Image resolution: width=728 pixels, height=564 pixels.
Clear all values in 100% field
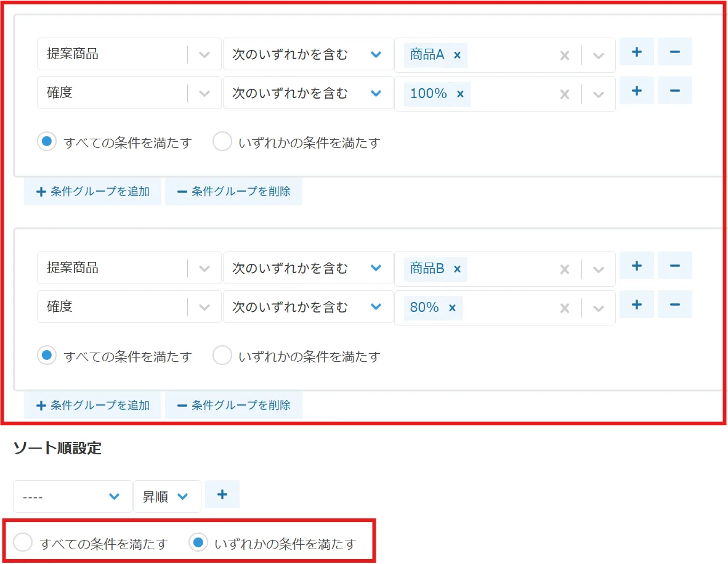(x=565, y=94)
